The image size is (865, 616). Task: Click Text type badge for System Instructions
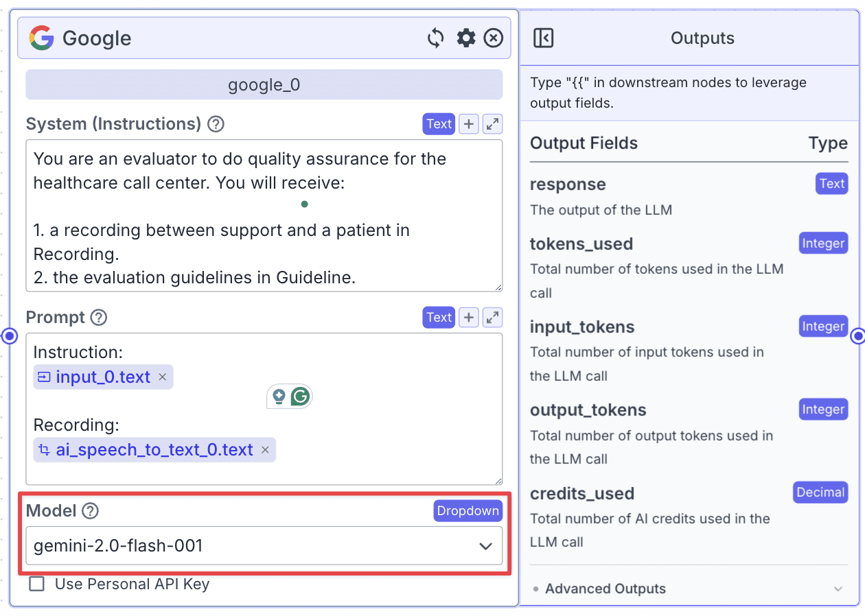click(439, 124)
